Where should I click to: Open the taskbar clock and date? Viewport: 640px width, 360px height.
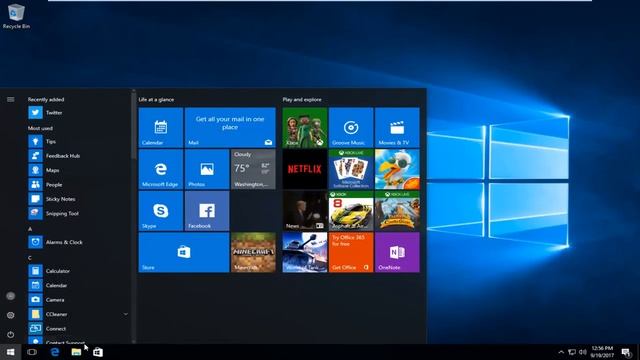point(602,352)
